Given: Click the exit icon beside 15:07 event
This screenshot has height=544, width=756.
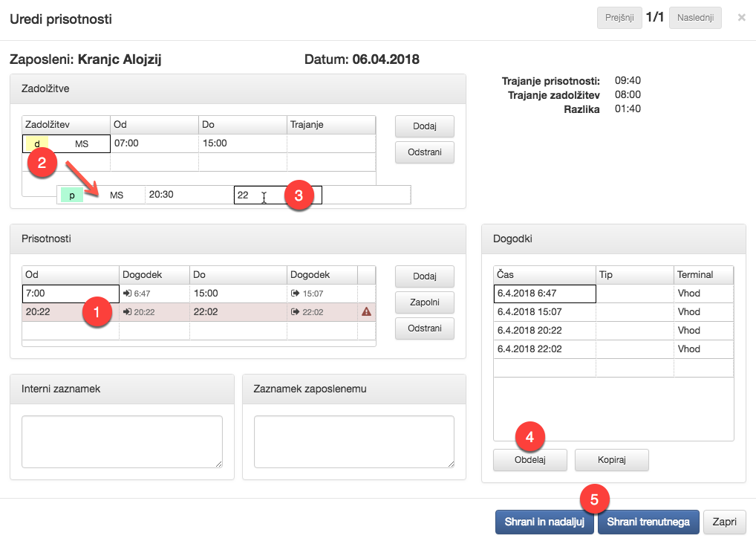Looking at the screenshot, I should tap(295, 294).
